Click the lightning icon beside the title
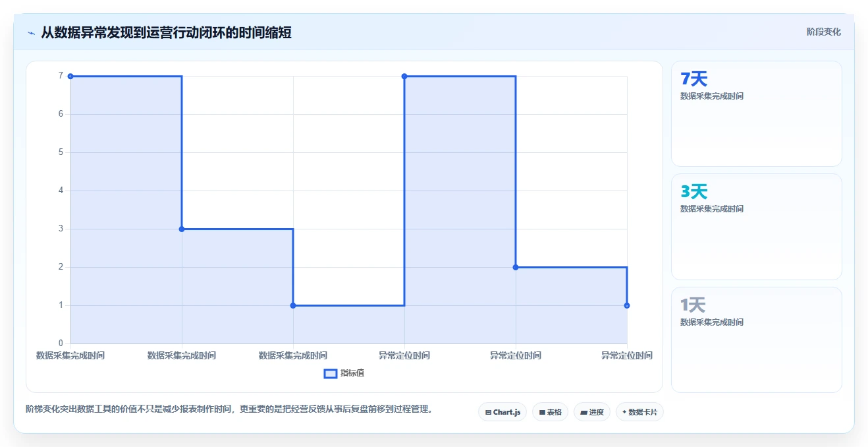The image size is (868, 447). point(31,33)
